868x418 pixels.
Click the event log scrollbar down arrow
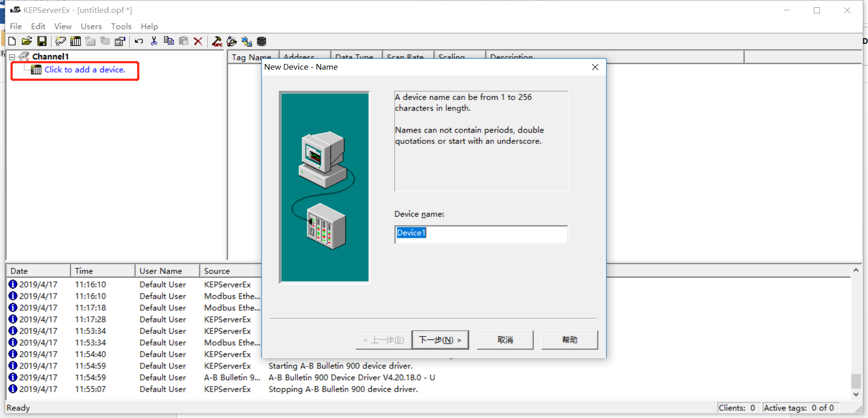[x=856, y=394]
